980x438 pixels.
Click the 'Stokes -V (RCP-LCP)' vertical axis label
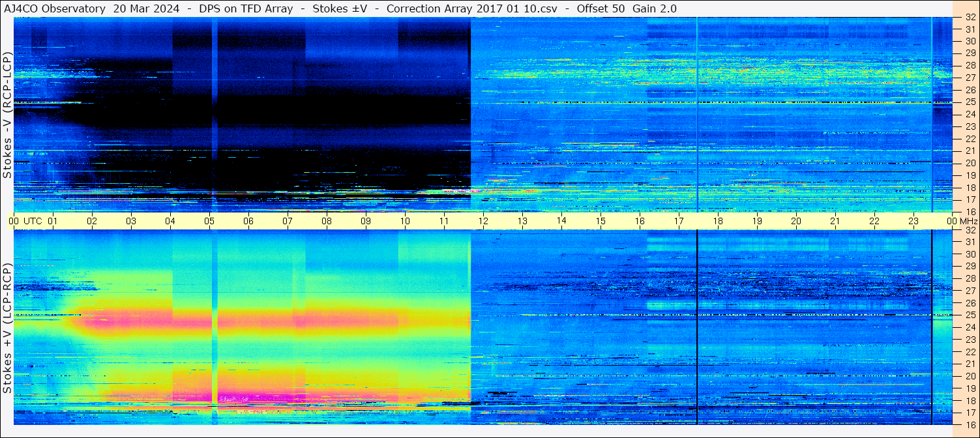point(7,115)
